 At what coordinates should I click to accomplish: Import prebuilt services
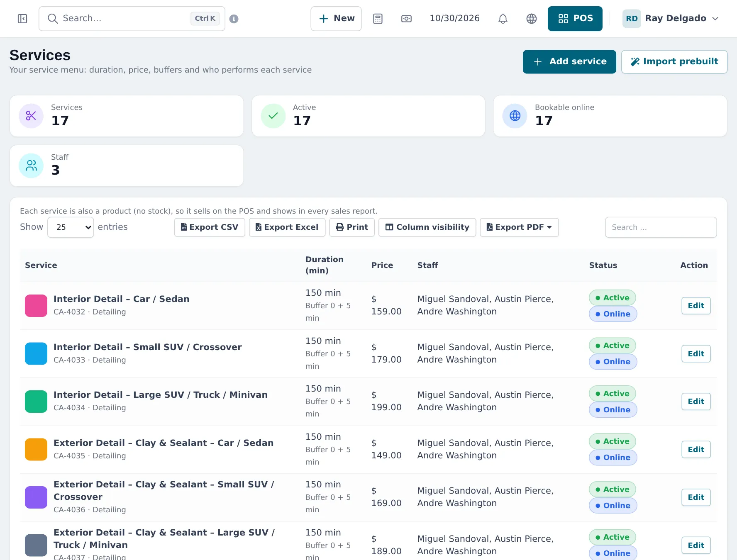[x=674, y=62]
